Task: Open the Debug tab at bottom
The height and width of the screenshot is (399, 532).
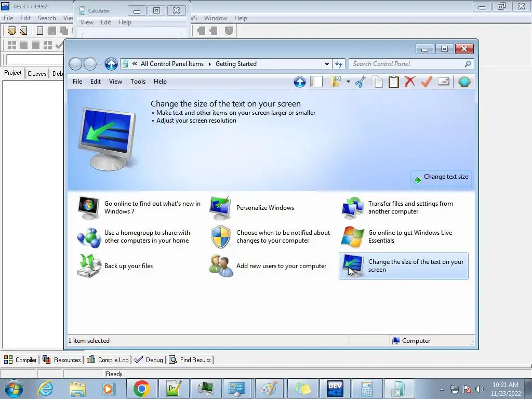Action: 149,360
